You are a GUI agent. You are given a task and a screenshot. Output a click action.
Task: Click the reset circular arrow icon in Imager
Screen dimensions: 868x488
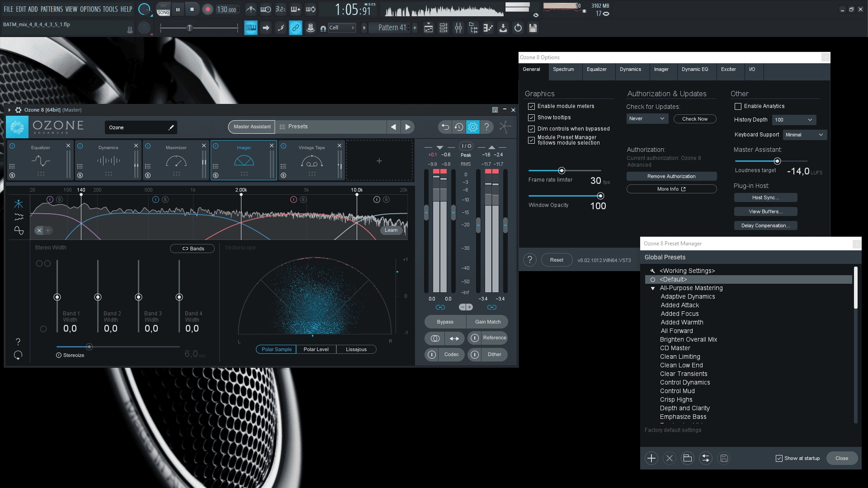pyautogui.click(x=18, y=355)
